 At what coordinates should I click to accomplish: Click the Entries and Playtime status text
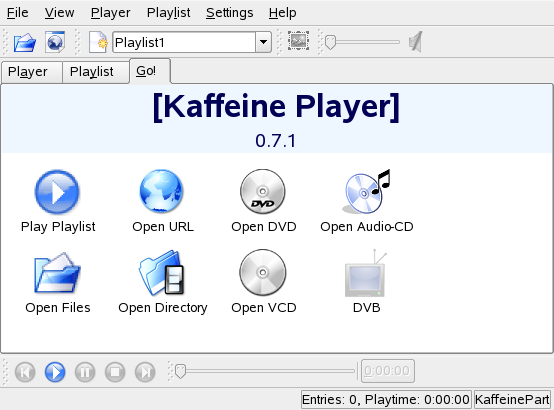386,400
